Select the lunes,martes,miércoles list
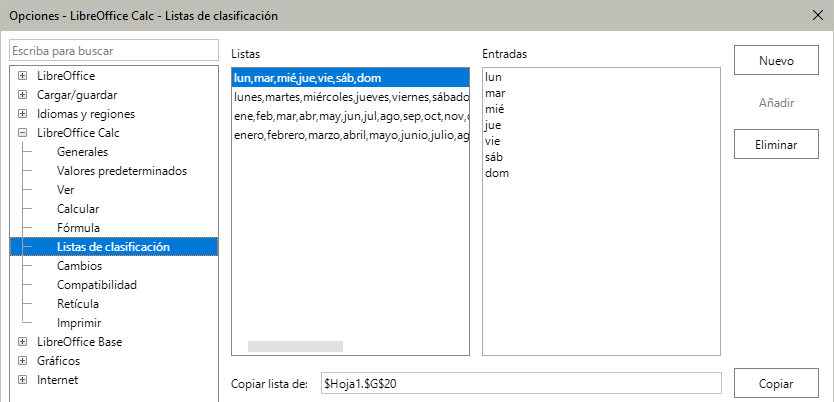The image size is (834, 402). (351, 97)
